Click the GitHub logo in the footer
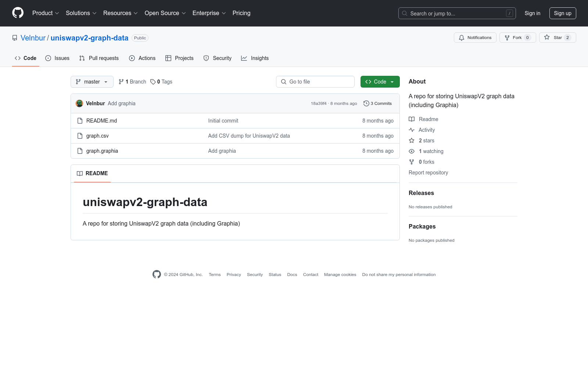 click(157, 275)
